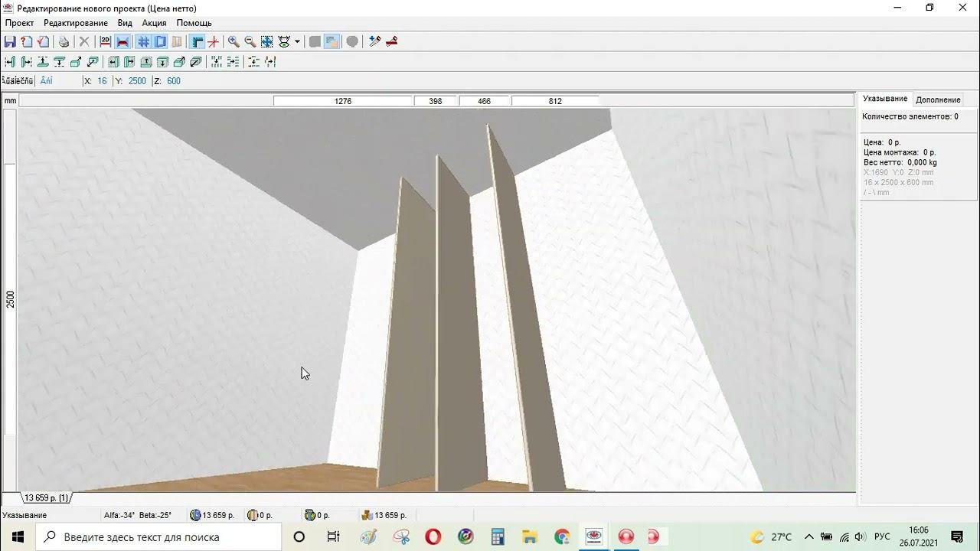The image size is (980, 551).
Task: Click the vertical ruler 2500 label
Action: click(10, 298)
